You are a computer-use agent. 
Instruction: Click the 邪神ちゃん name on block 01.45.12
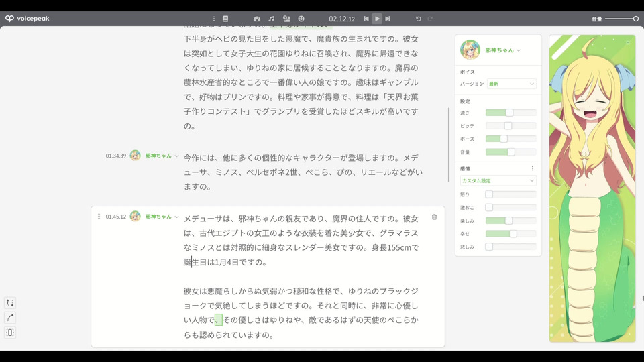158,217
